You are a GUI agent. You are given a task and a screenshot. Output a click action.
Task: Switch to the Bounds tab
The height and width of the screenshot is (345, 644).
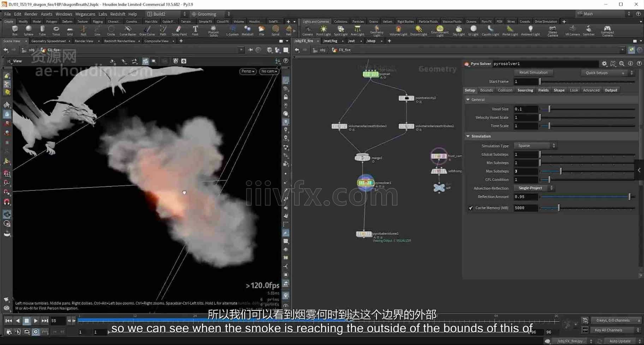point(486,90)
